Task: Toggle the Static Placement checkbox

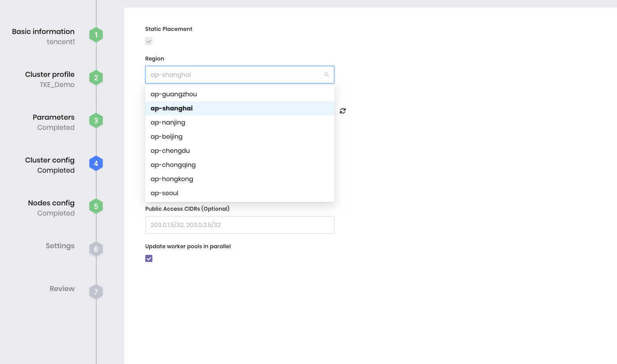Action: pyautogui.click(x=149, y=41)
